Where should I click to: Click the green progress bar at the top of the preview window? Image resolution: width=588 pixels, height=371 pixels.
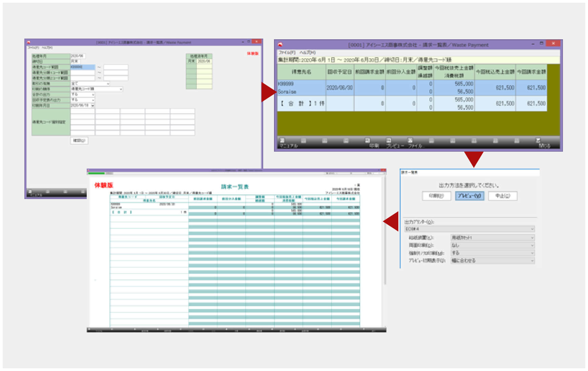click(x=96, y=173)
